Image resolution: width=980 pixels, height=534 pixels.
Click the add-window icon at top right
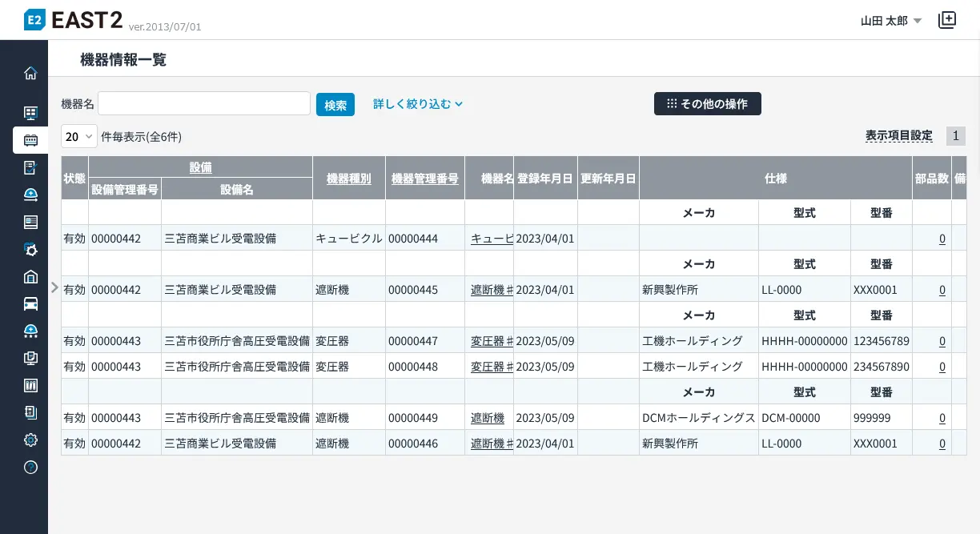[947, 20]
